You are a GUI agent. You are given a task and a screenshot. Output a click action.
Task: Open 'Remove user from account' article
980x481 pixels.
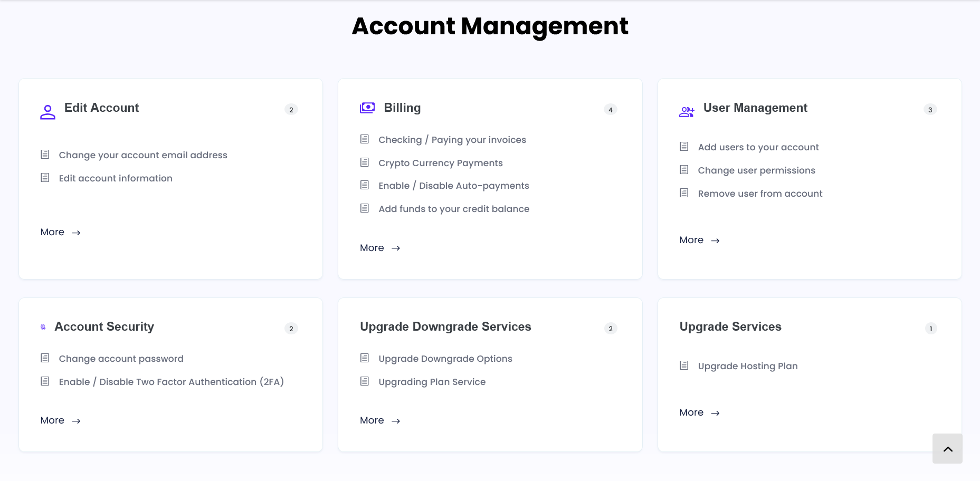(x=760, y=194)
